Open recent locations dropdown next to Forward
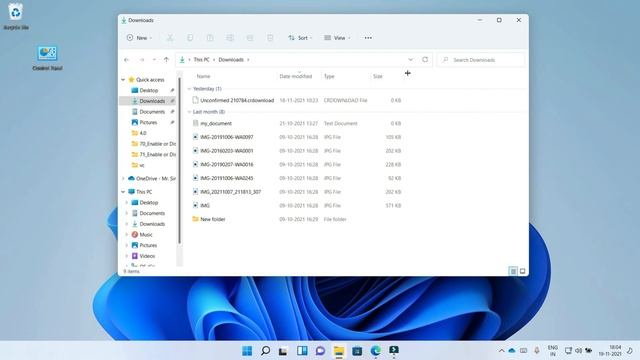 click(x=154, y=60)
